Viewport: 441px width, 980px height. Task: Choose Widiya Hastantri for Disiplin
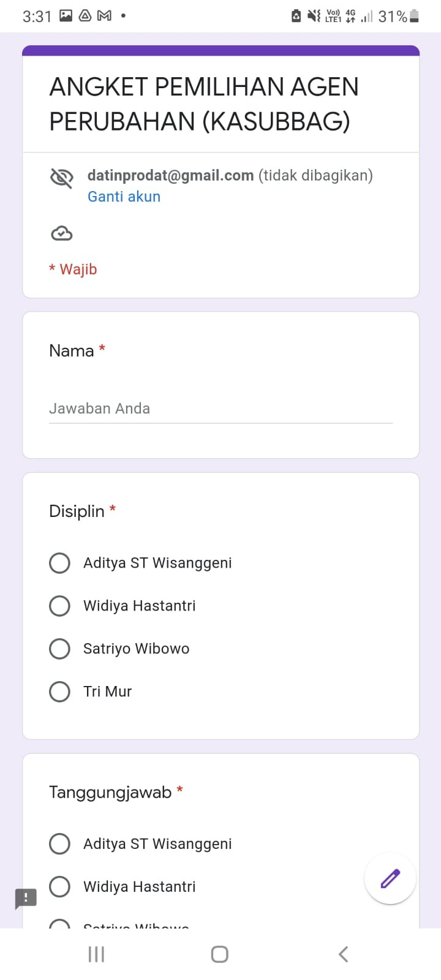click(59, 606)
